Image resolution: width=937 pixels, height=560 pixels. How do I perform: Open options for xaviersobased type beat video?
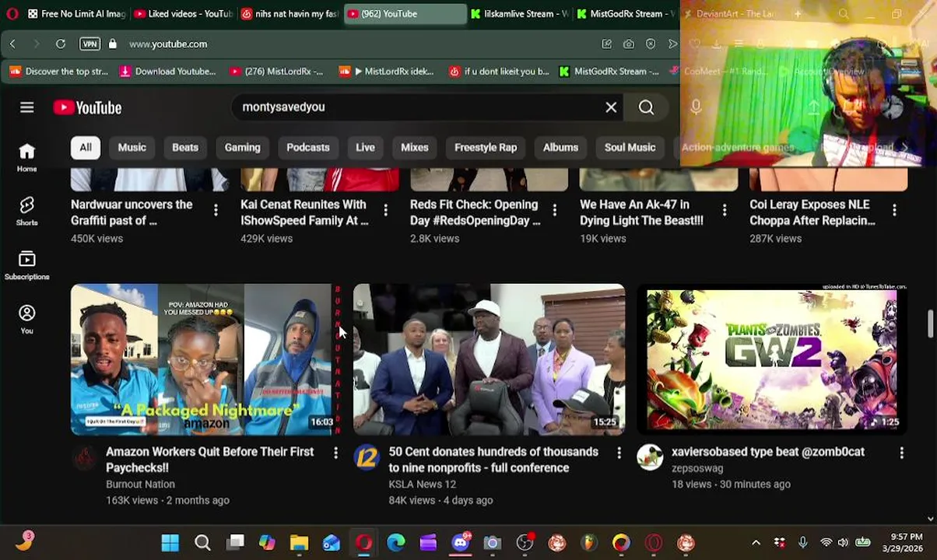[x=902, y=452]
